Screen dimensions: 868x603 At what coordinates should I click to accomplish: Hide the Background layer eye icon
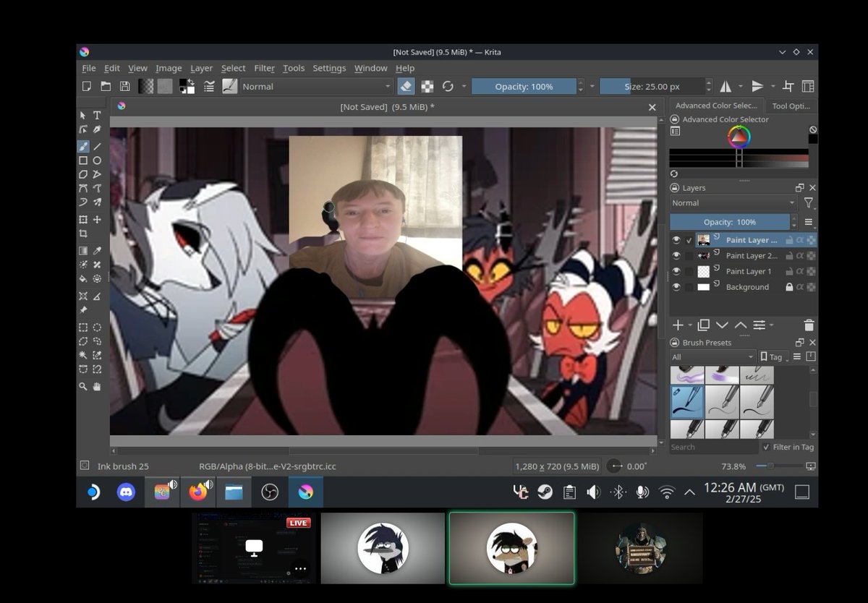coord(676,287)
